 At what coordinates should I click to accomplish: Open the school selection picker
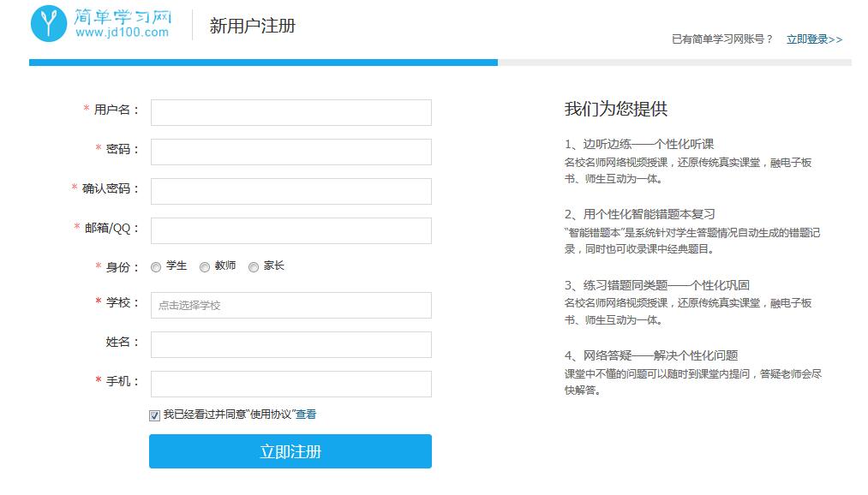pos(290,305)
